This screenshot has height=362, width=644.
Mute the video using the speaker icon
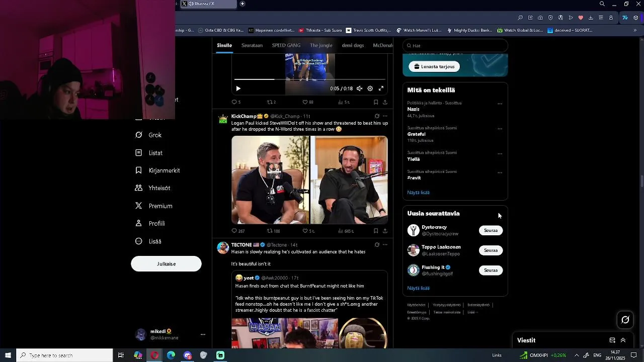(359, 88)
